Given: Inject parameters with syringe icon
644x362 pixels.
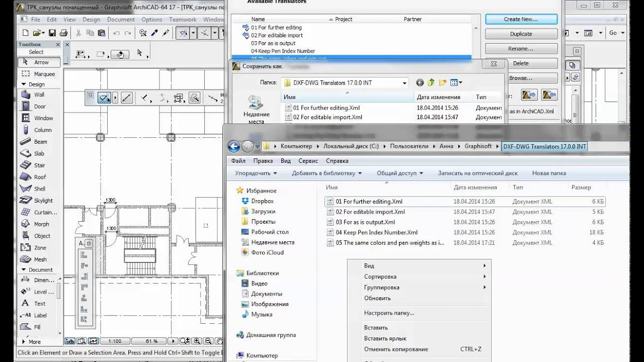Looking at the screenshot, I should [x=167, y=33].
